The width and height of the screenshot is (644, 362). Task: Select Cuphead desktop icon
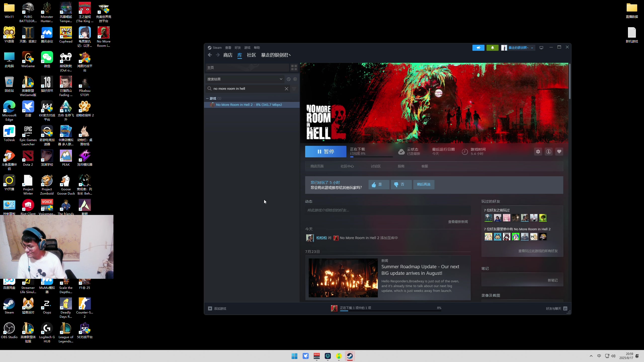pyautogui.click(x=66, y=35)
